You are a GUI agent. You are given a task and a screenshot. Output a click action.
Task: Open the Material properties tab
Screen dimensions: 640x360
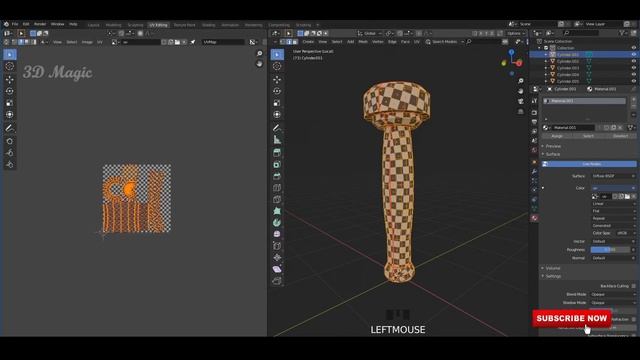tap(534, 218)
